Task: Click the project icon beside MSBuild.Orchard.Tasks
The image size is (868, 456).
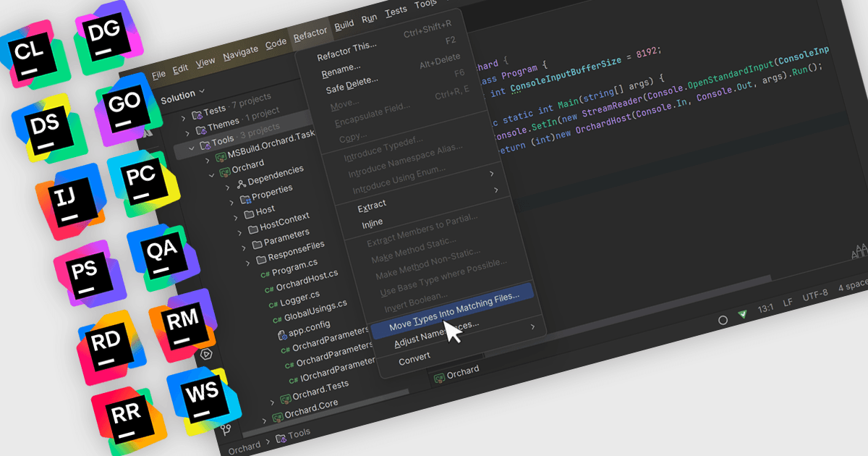Action: tap(220, 158)
